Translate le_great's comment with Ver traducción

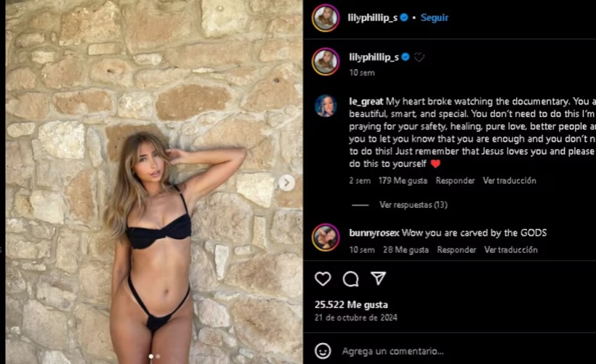pyautogui.click(x=509, y=181)
